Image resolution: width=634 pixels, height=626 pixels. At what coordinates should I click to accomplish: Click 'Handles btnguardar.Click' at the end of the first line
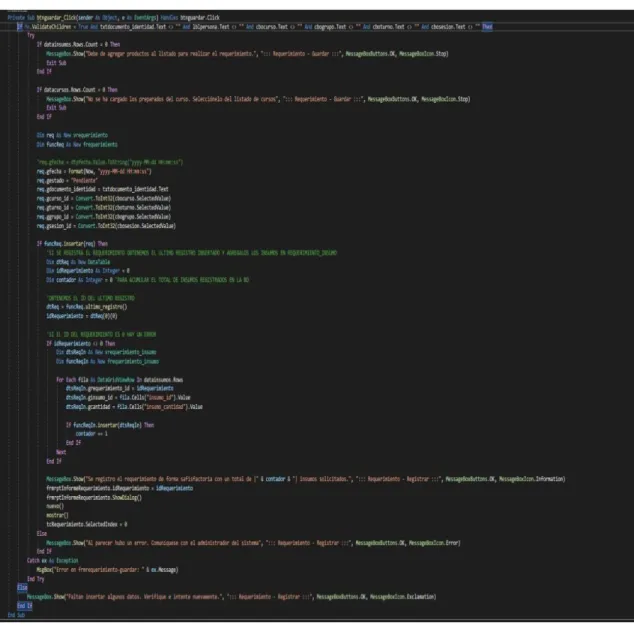coord(190,18)
